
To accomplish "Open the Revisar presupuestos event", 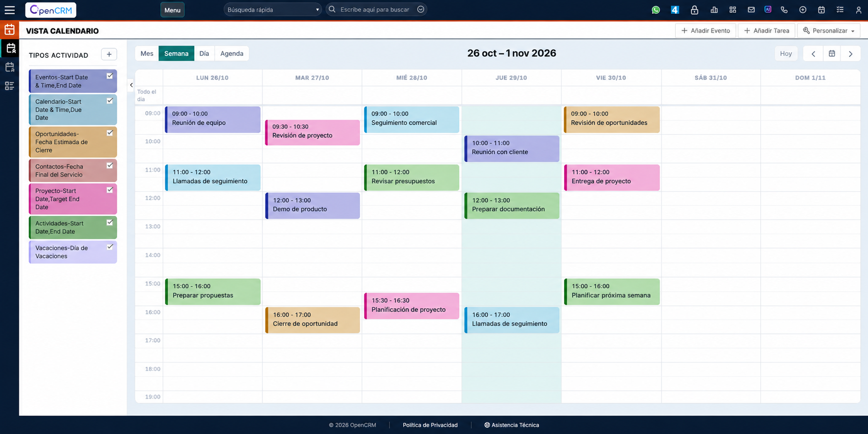I will [412, 177].
